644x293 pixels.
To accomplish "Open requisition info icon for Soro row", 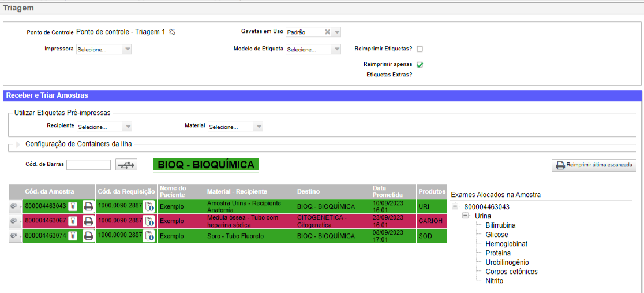I will (149, 236).
